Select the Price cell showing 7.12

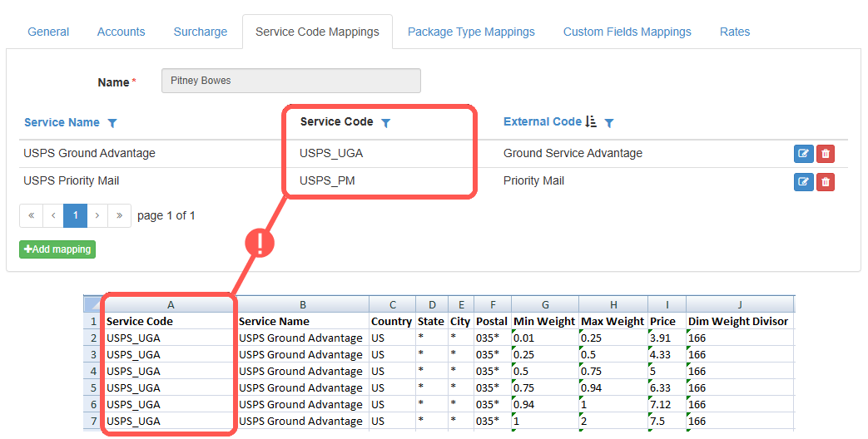tap(667, 404)
